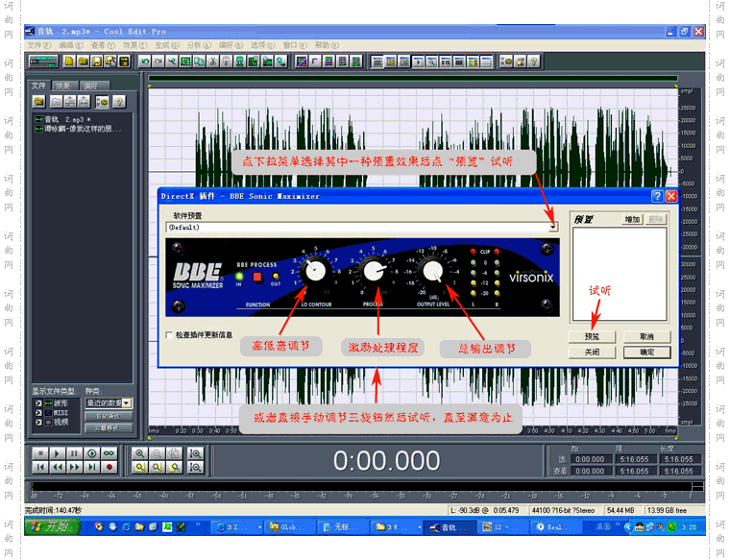Image resolution: width=730 pixels, height=560 pixels.
Task: Open the File (文件) menu
Action: click(x=38, y=45)
